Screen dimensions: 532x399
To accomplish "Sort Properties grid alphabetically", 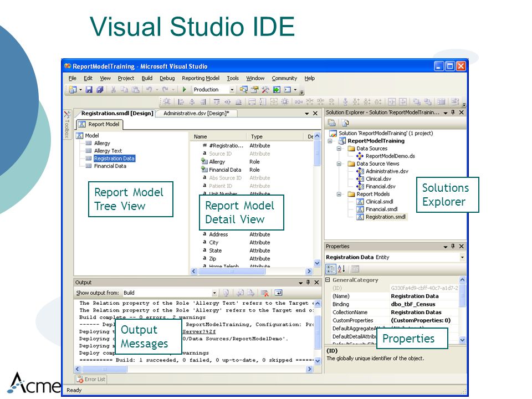I will (342, 269).
